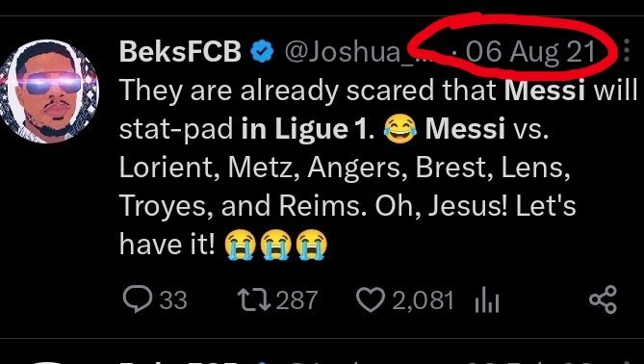
Task: Select the retweet count 287
Action: [x=296, y=299]
